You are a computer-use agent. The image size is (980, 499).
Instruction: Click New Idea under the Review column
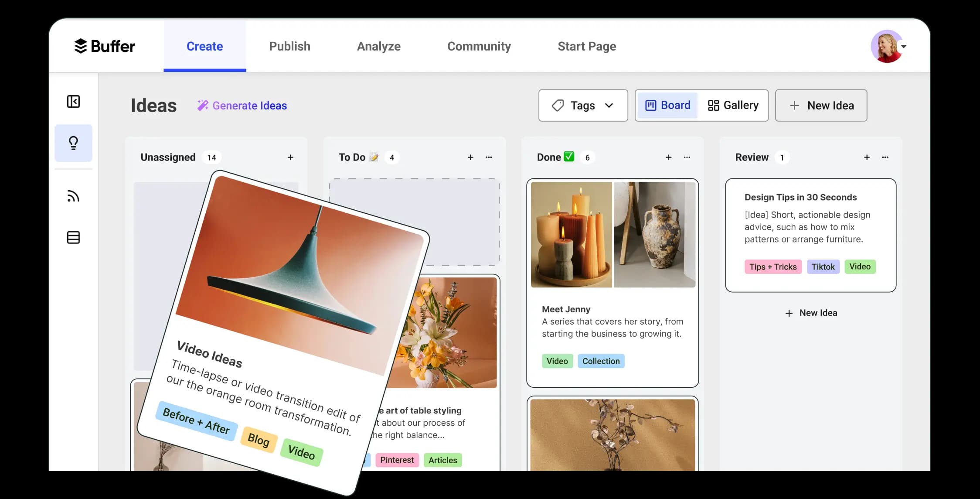tap(810, 313)
